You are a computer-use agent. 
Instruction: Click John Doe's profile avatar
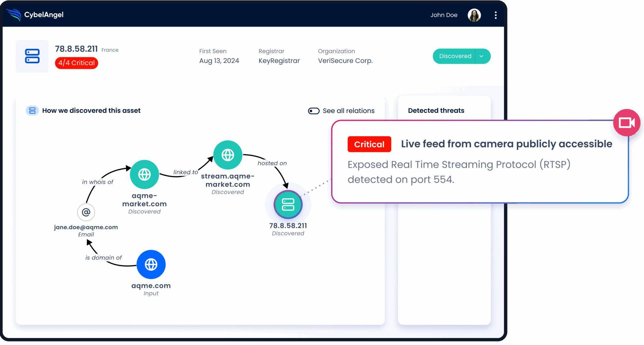(474, 15)
